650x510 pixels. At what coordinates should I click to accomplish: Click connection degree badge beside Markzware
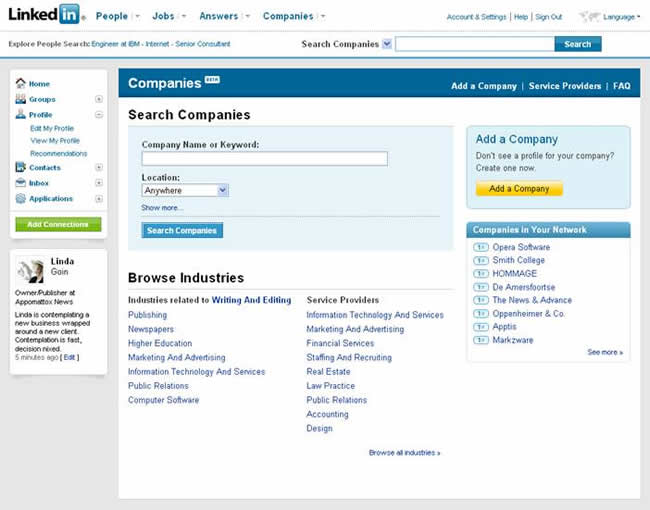point(481,340)
